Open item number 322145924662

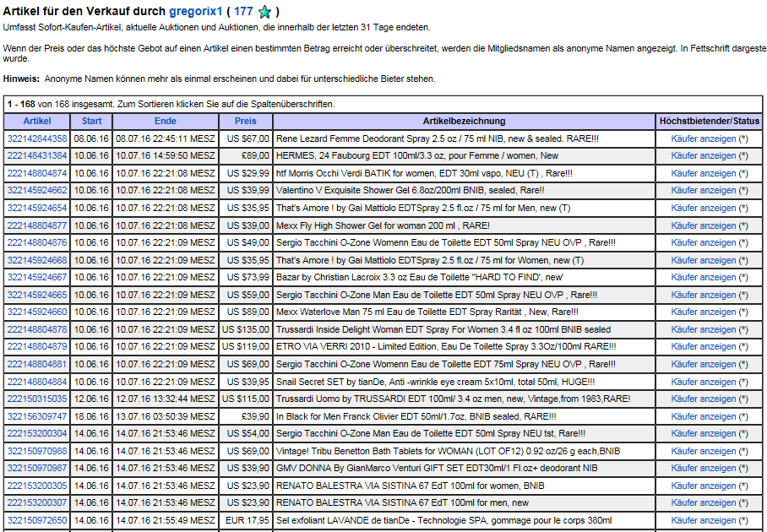(37, 191)
